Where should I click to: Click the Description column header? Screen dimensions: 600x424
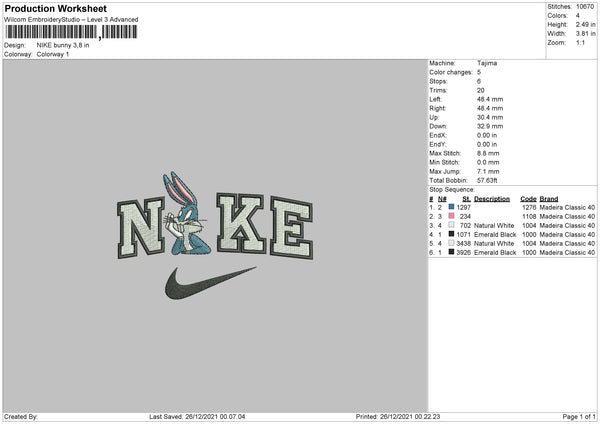point(492,199)
